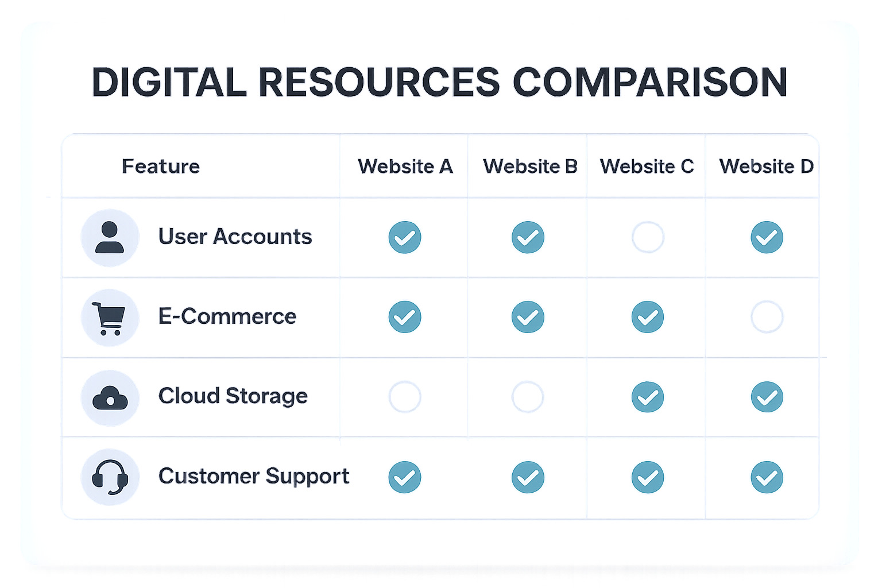Toggle Website C Cloud Storage checkmark
Image resolution: width=882 pixels, height=588 pixels.
point(648,397)
